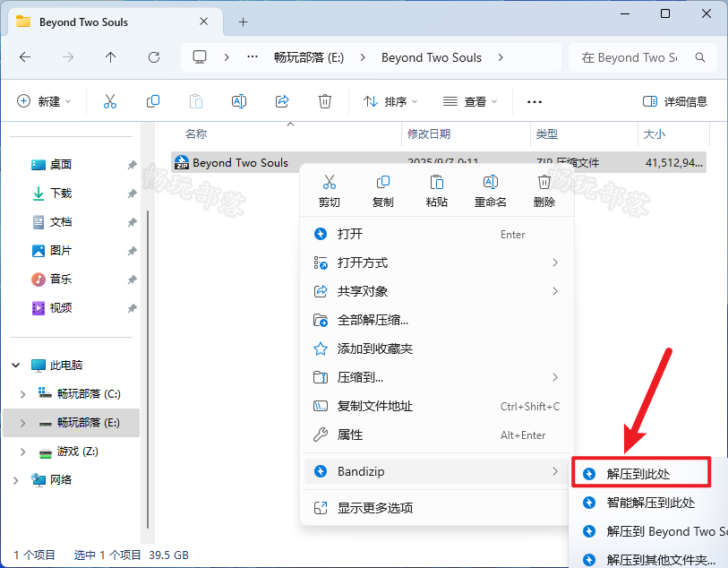This screenshot has width=728, height=568.
Task: Unpin 音乐 using its pin icon
Action: 132,280
